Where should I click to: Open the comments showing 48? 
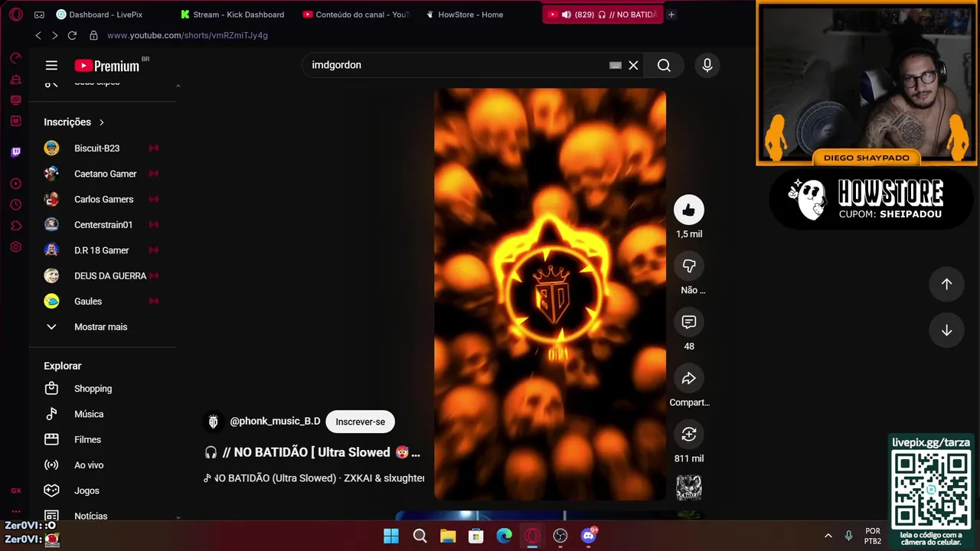tap(689, 322)
